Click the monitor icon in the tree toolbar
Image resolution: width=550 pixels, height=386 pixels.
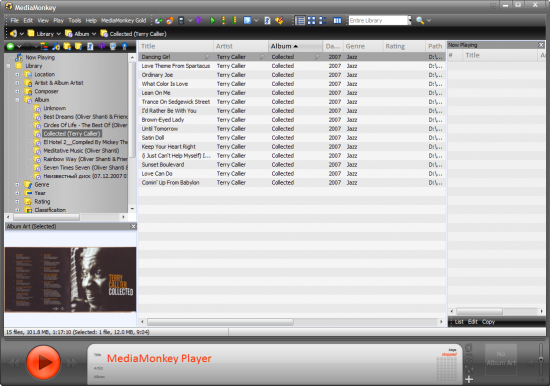(x=113, y=46)
